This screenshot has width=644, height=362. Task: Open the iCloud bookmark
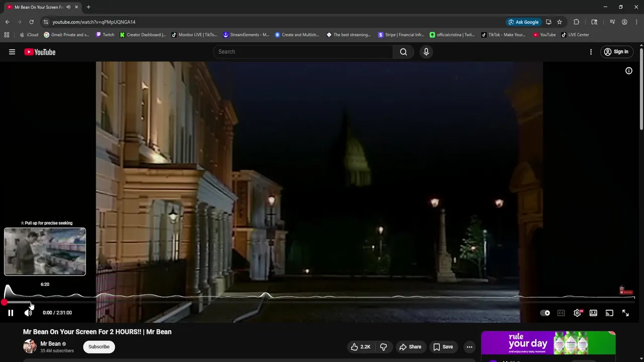29,35
